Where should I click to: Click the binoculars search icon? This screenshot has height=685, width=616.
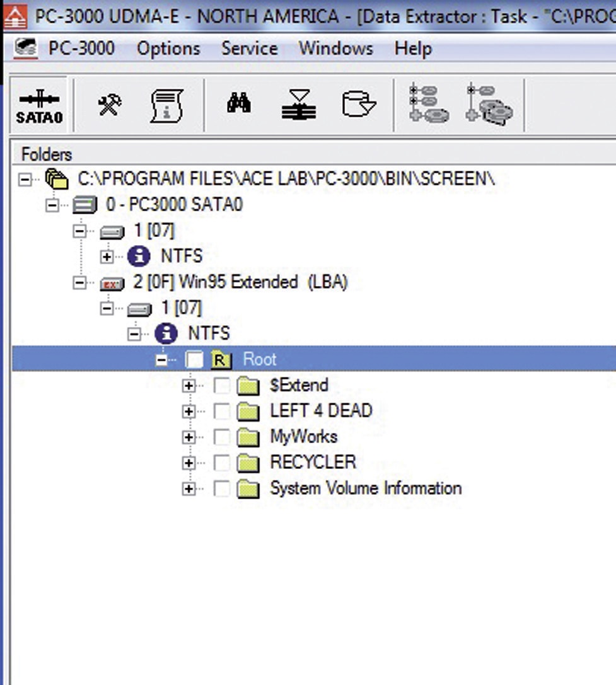point(239,103)
